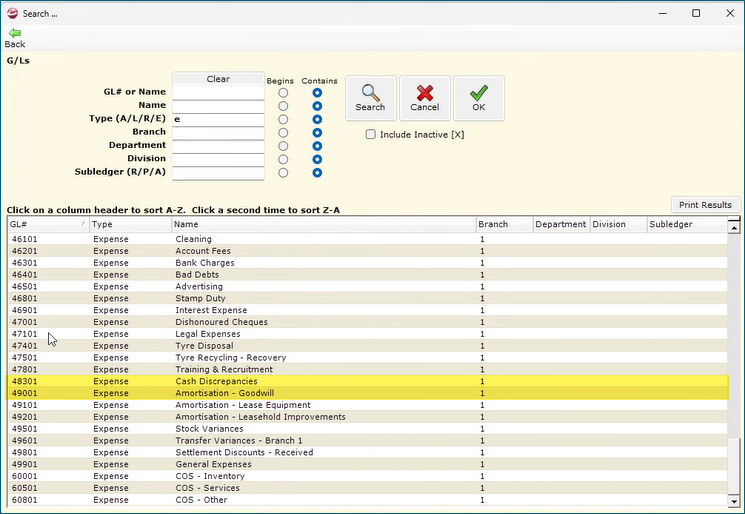
Task: Select the 46501 Advertising row
Action: [x=368, y=286]
